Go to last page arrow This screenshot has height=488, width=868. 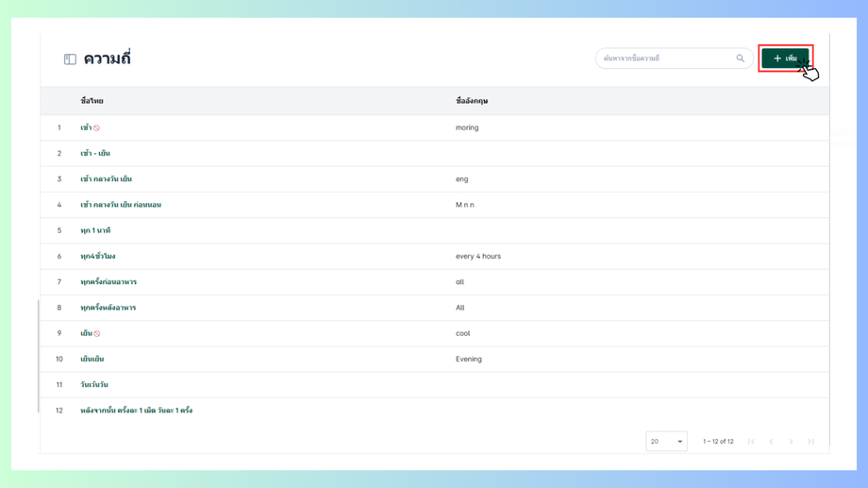coord(811,442)
